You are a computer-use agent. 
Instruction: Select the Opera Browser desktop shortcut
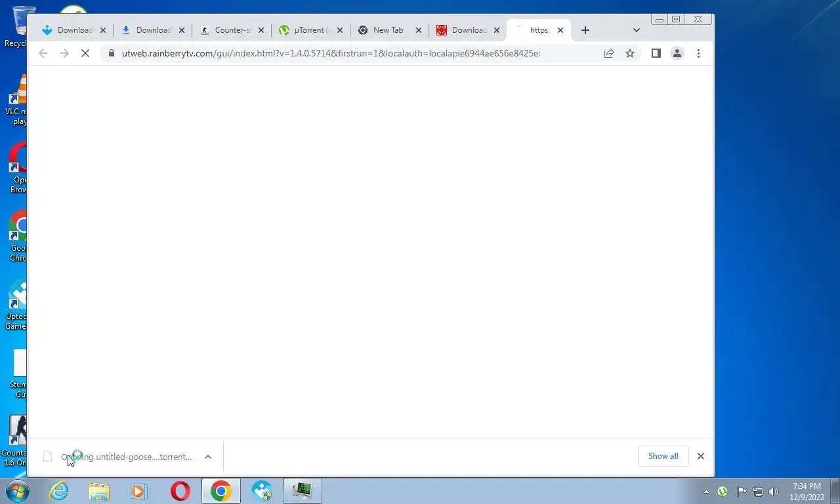[18, 168]
